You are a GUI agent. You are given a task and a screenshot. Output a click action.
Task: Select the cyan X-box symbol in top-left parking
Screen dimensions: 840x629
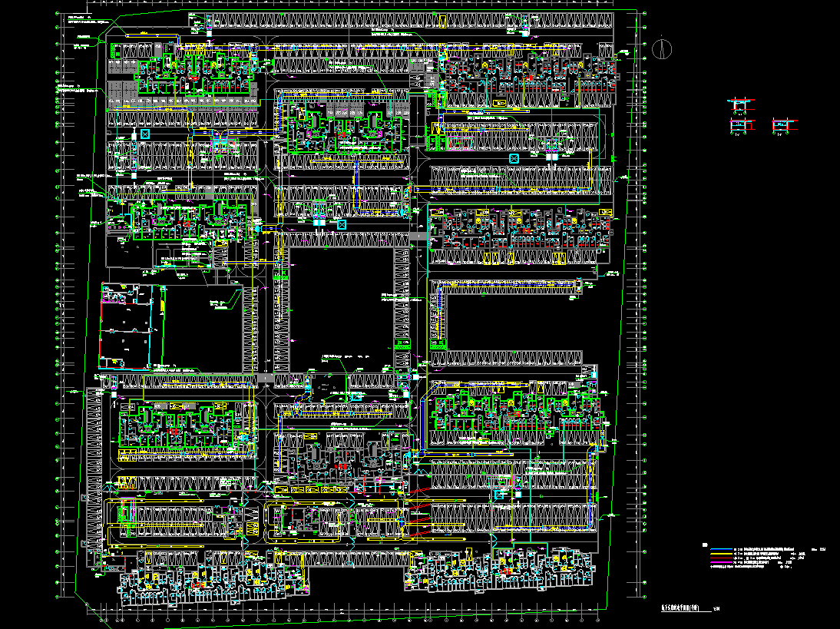(145, 134)
